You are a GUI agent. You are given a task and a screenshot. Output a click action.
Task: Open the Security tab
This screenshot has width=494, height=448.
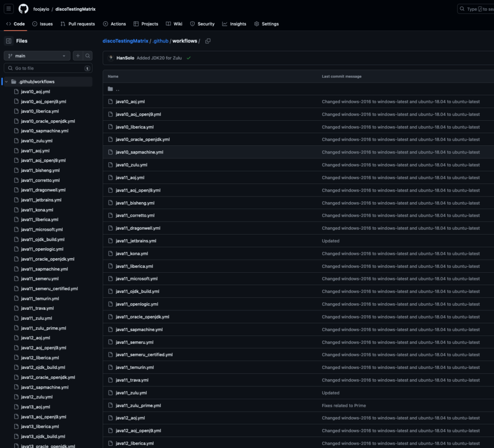(x=202, y=24)
